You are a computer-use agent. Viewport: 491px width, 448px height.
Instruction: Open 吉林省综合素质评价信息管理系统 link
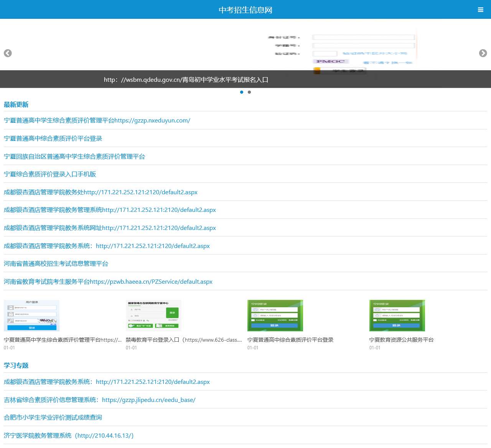100,400
